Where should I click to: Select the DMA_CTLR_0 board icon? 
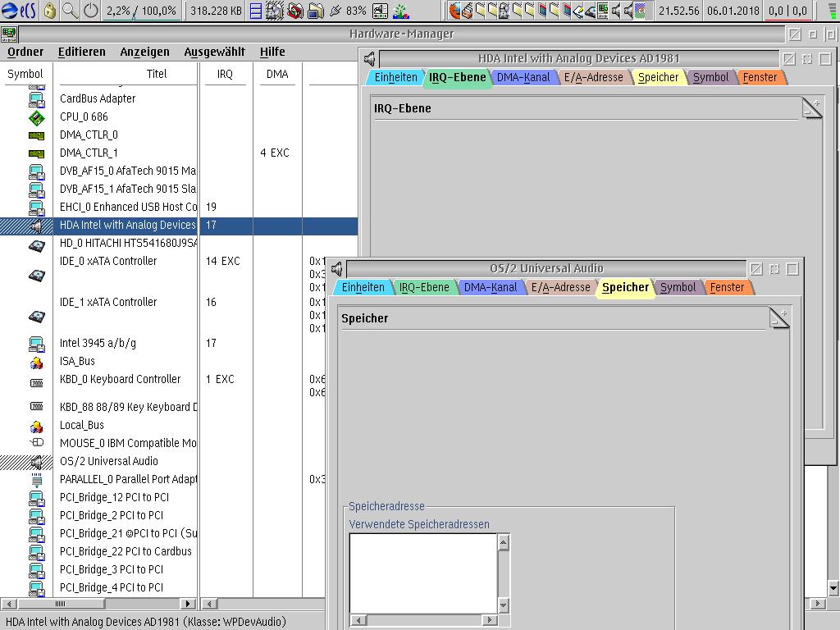coord(36,135)
